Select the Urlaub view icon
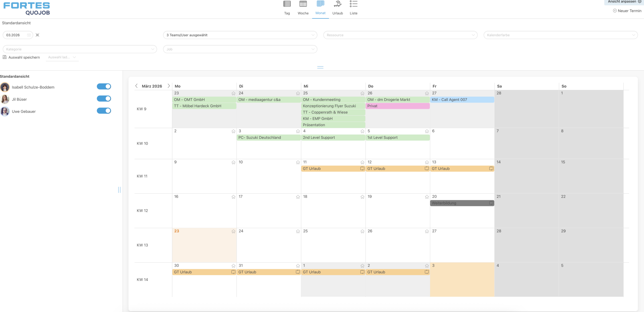Viewport: 644px width, 312px height. [337, 7]
